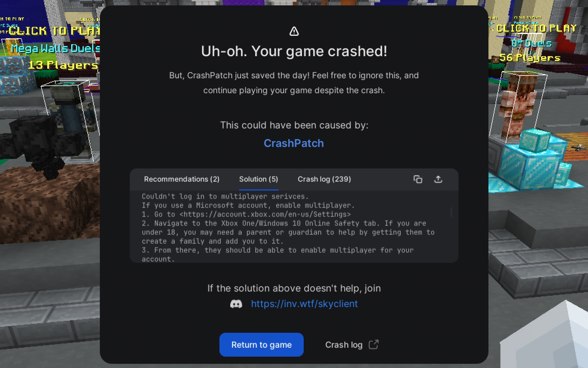Click the blue CrashPatch mod name
This screenshot has width=588, height=368.
point(294,143)
